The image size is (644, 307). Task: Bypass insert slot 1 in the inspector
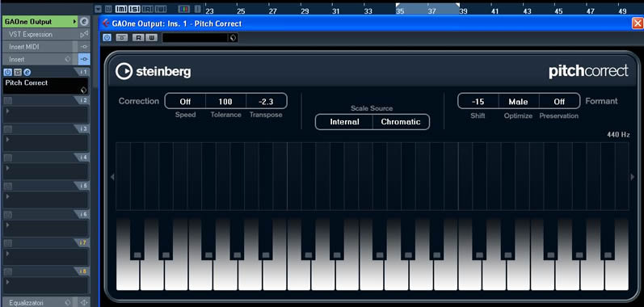(x=17, y=72)
